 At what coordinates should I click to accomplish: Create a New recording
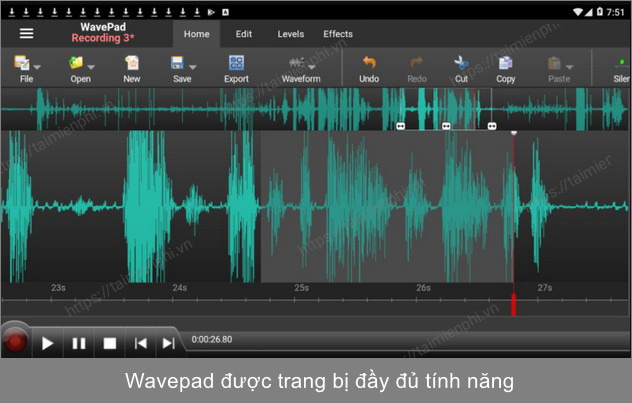(132, 68)
